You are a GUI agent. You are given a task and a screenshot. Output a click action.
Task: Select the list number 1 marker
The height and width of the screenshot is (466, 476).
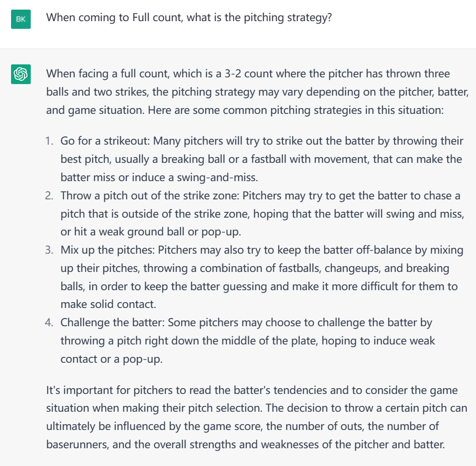49,141
